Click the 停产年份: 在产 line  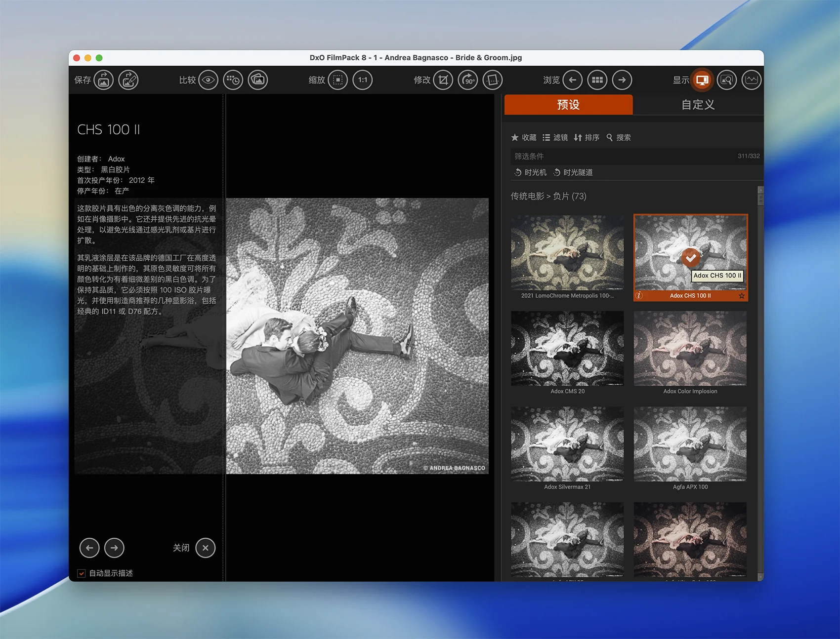click(x=103, y=191)
